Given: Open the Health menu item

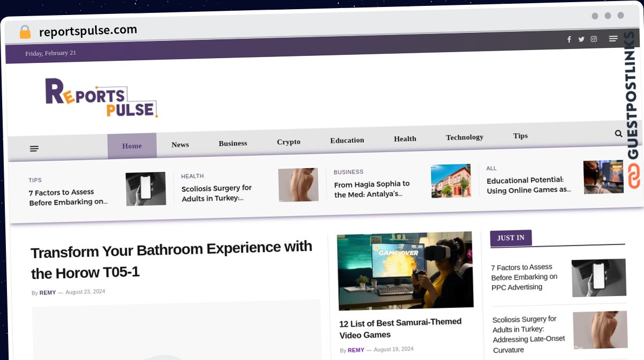Looking at the screenshot, I should pos(405,139).
